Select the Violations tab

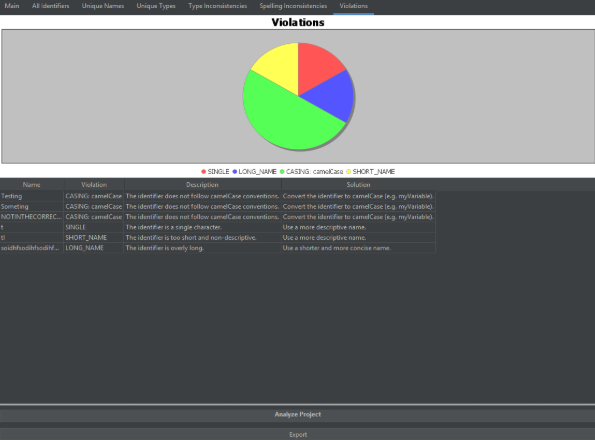click(x=353, y=6)
